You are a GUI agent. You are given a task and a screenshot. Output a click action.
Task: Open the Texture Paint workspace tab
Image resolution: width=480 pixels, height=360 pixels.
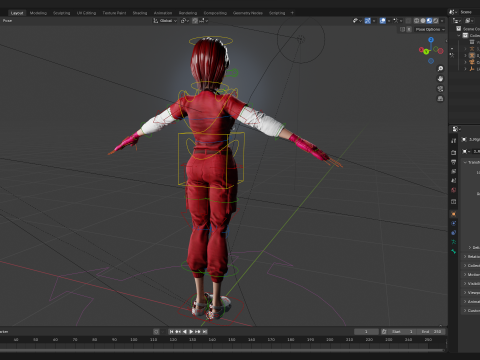pyautogui.click(x=114, y=13)
